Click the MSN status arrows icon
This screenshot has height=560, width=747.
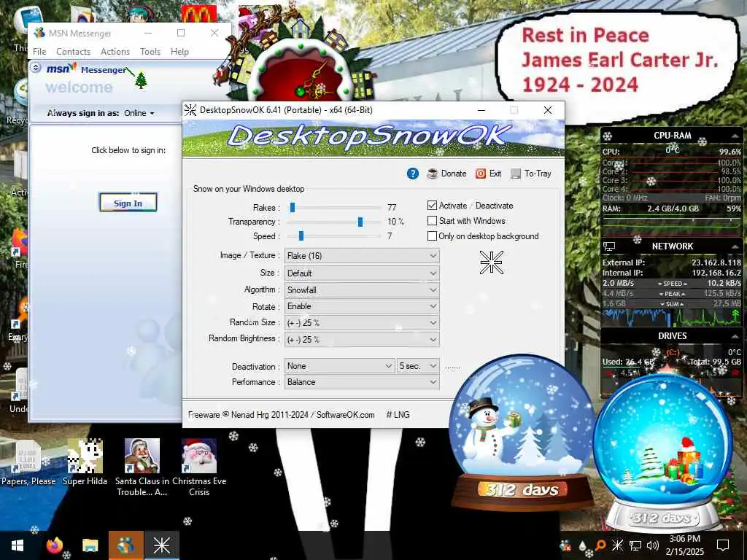[36, 68]
